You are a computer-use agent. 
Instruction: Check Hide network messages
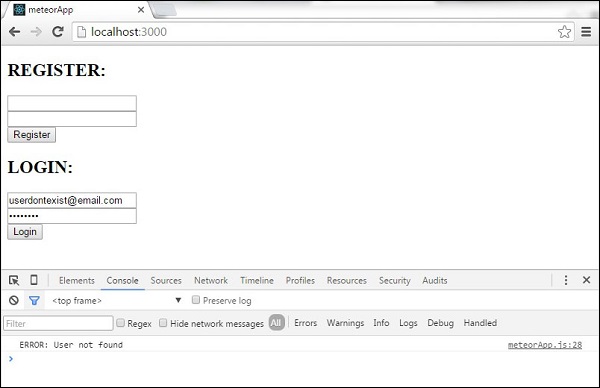tap(163, 323)
